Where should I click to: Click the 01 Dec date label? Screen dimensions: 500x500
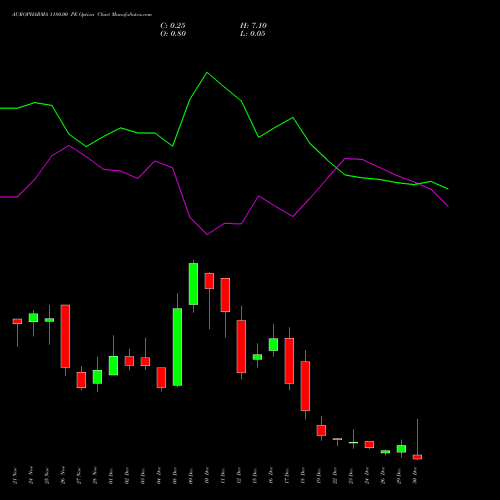111,476
